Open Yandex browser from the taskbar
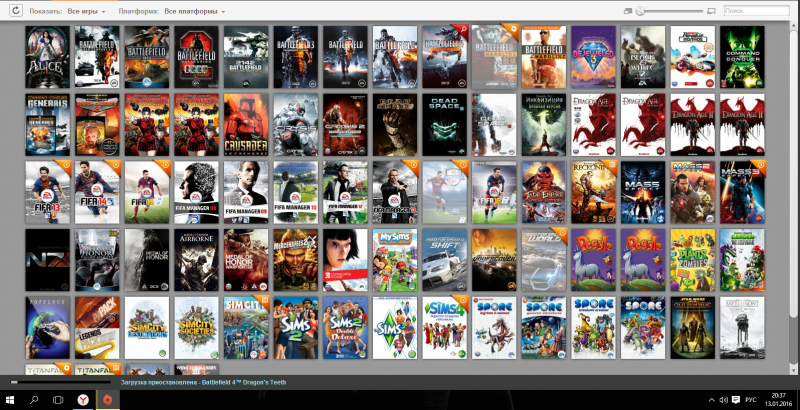 83,400
